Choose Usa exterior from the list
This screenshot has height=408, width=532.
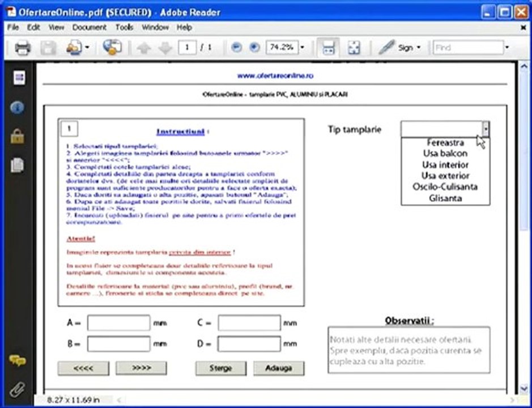[x=445, y=176]
